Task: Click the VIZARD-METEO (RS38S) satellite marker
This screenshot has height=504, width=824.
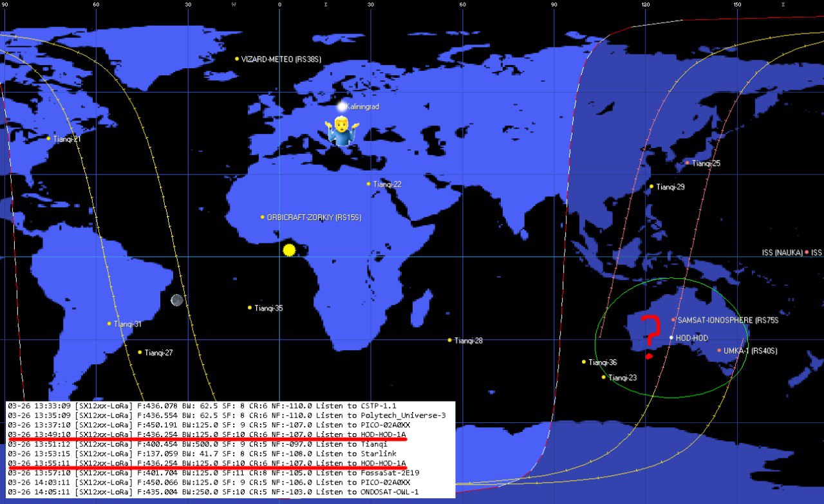Action: (x=237, y=59)
